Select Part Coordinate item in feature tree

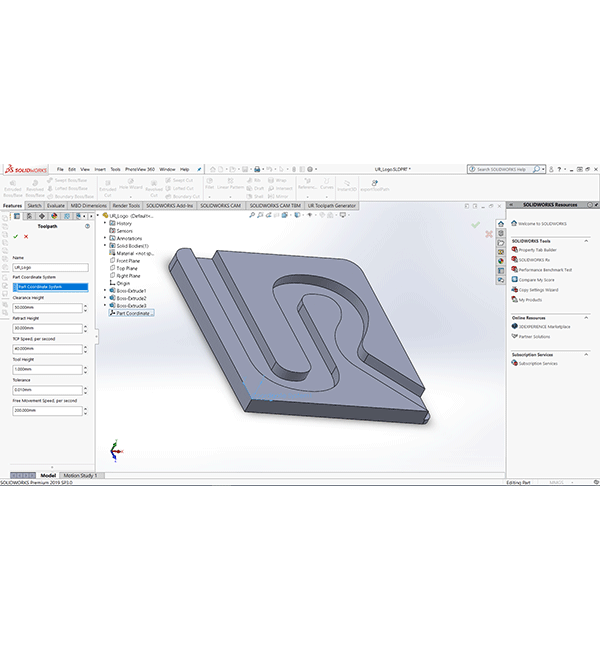(x=131, y=313)
